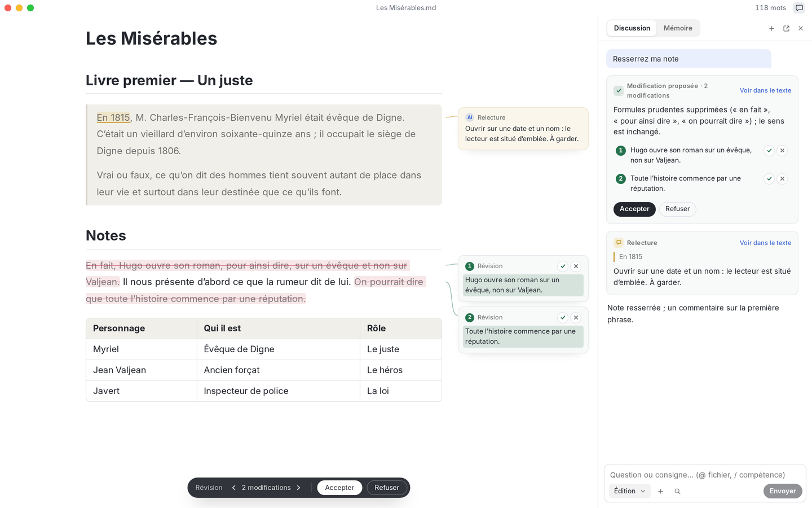Go to next modification in the revision bar
This screenshot has height=508, width=812.
click(298, 488)
